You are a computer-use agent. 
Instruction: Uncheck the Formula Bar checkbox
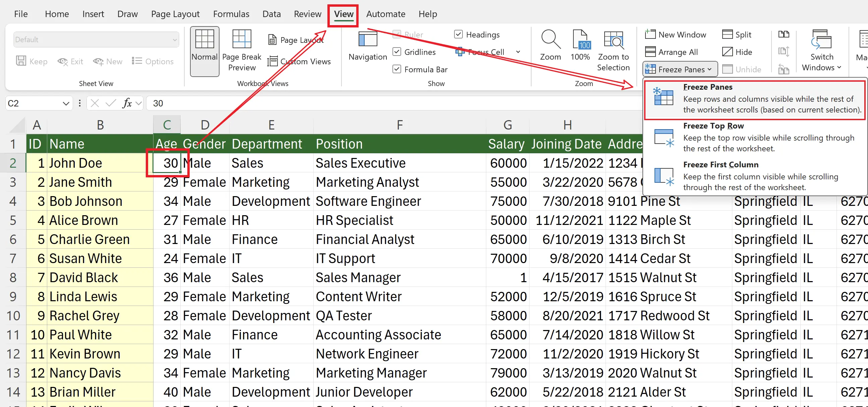[x=397, y=69]
